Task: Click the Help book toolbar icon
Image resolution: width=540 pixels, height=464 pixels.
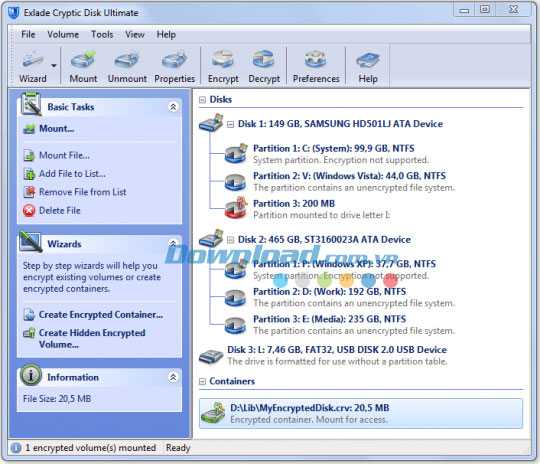Action: click(x=367, y=60)
